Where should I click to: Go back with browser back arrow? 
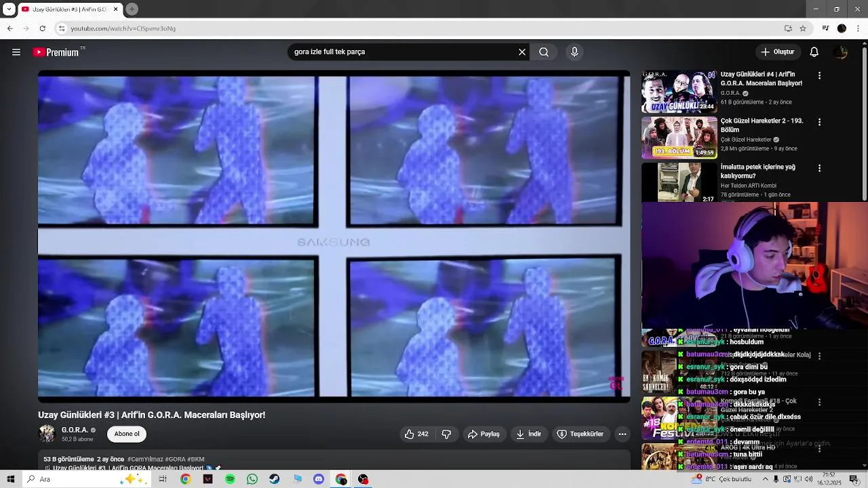[x=9, y=28]
